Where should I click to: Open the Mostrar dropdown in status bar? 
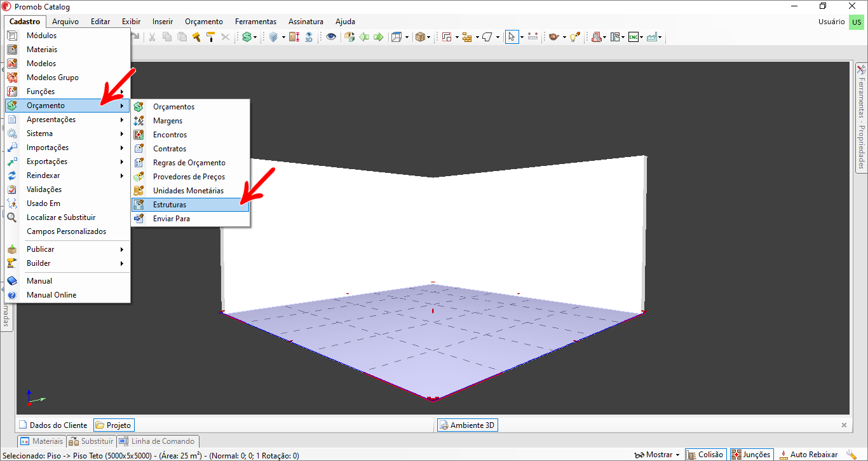pos(657,455)
